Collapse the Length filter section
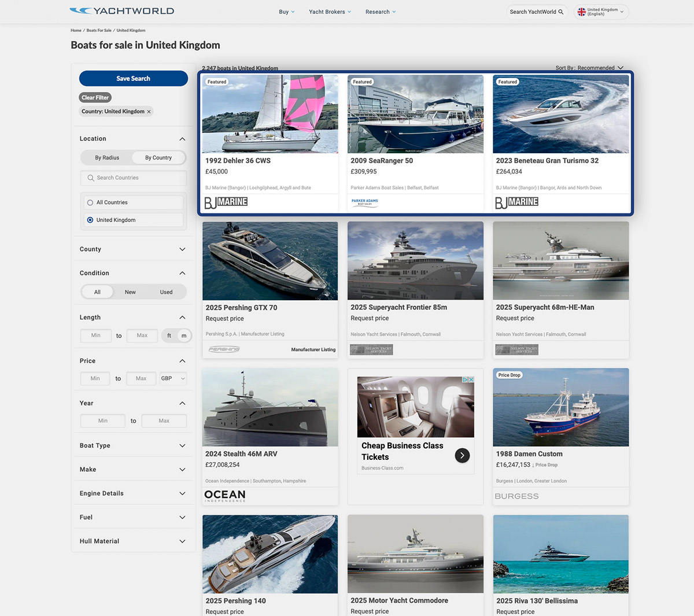Viewport: 694px width, 616px height. (182, 318)
